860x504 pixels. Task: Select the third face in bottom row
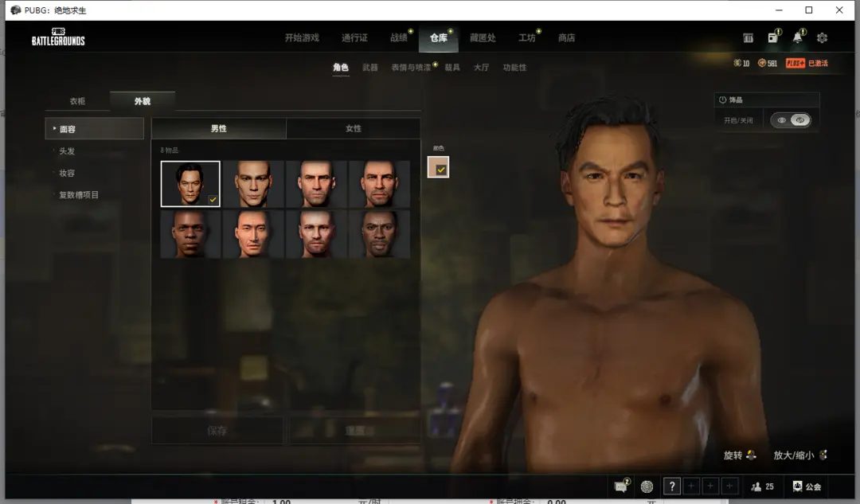click(x=316, y=234)
